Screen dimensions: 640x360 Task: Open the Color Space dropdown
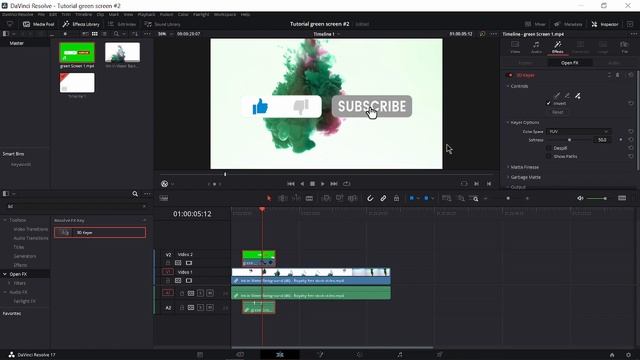click(578, 131)
